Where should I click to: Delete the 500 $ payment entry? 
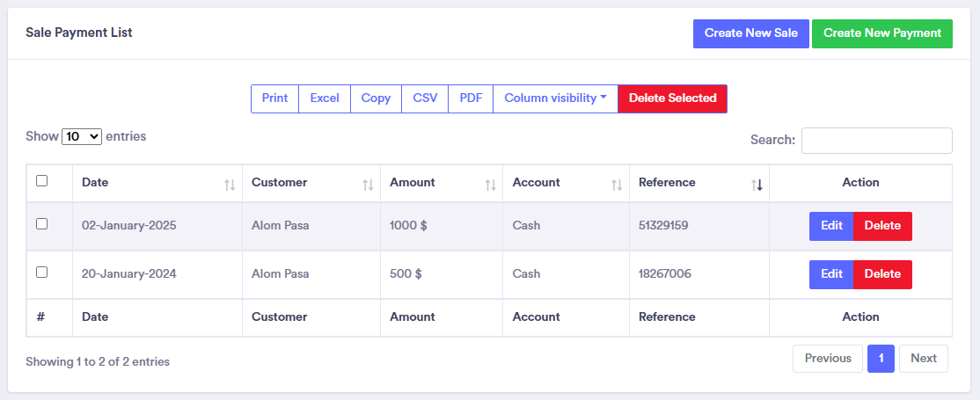click(882, 274)
